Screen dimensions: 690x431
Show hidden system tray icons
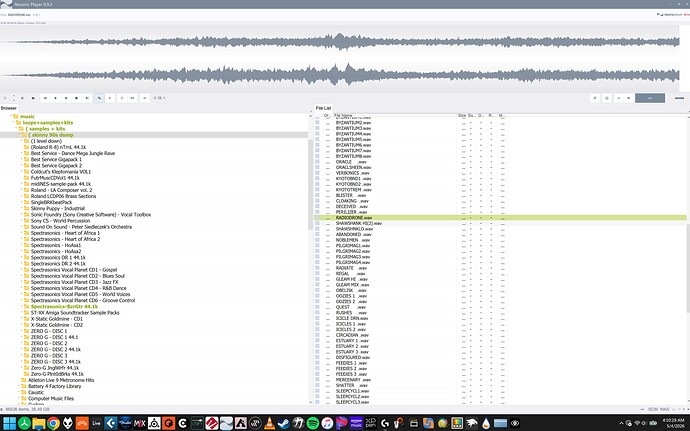click(x=621, y=423)
